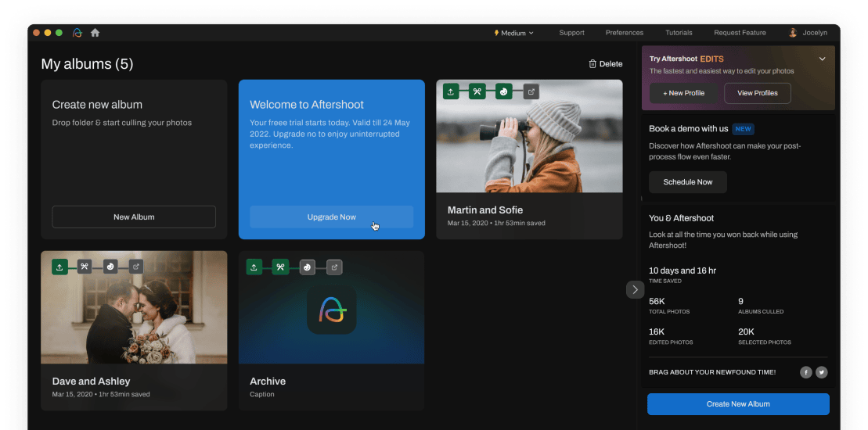Screen dimensions: 868x430
Task: Click the Aftershoot logo in title bar
Action: pos(77,33)
